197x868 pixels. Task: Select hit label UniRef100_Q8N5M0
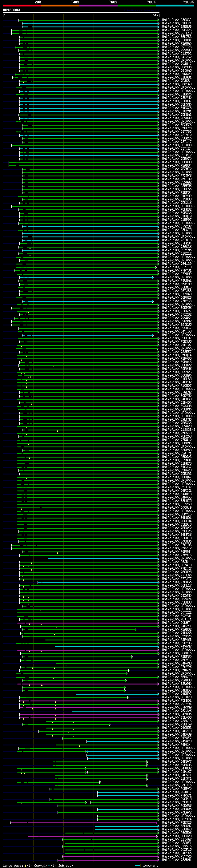click(x=177, y=104)
